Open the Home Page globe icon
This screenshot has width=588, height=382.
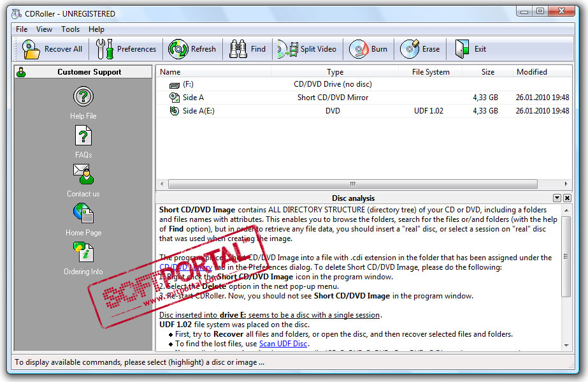[x=83, y=213]
